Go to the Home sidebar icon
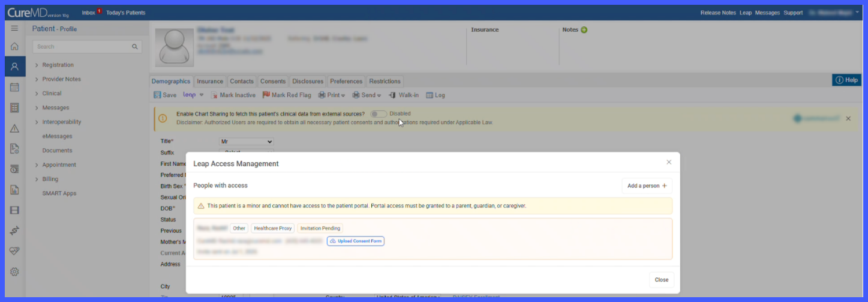The height and width of the screenshot is (302, 868). click(14, 46)
